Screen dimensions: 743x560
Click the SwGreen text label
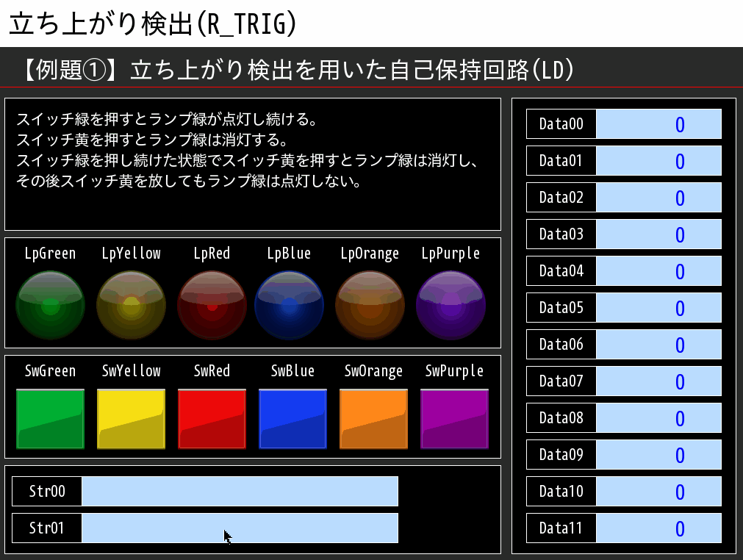(x=50, y=371)
